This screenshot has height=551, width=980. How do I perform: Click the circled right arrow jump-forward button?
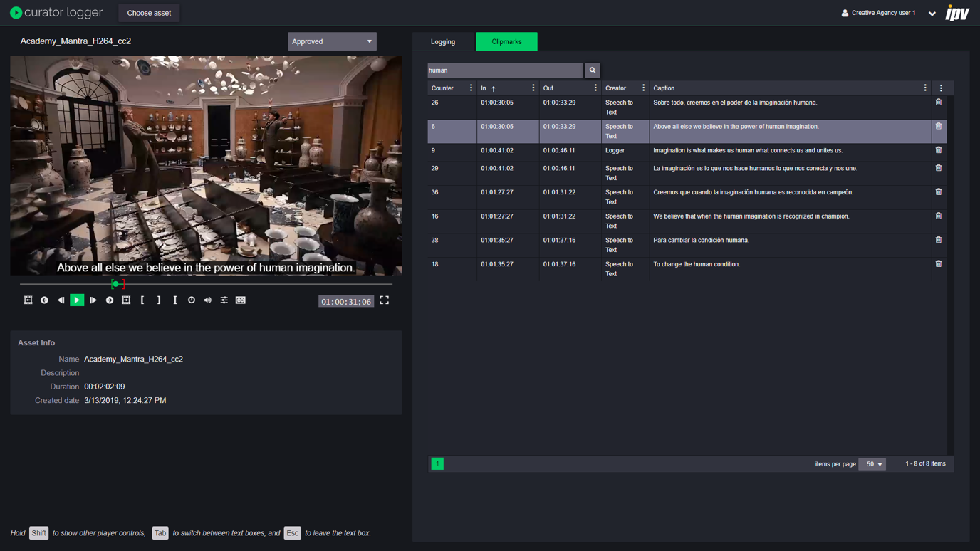point(110,300)
